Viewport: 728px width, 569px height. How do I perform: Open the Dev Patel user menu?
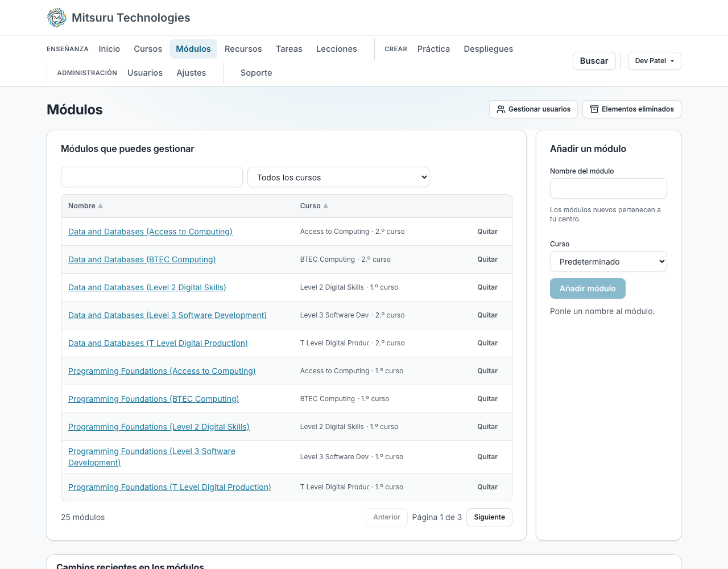point(654,61)
